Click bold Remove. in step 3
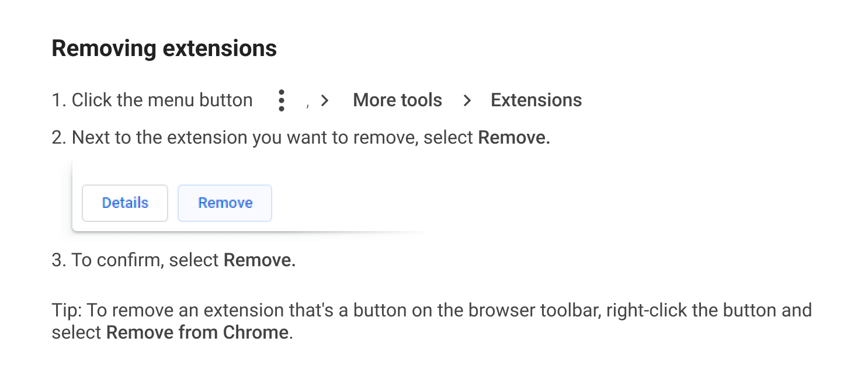The height and width of the screenshot is (383, 868). click(260, 260)
